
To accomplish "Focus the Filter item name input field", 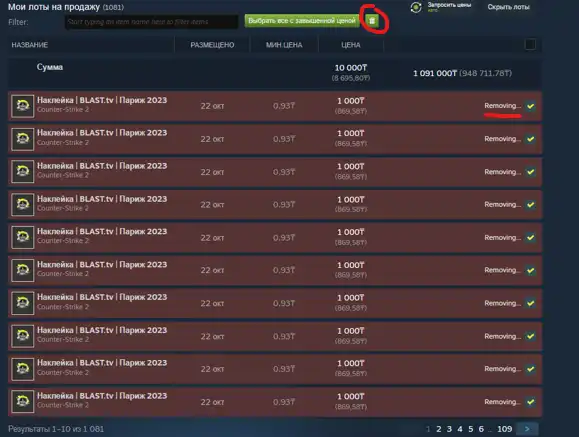I will point(152,22).
